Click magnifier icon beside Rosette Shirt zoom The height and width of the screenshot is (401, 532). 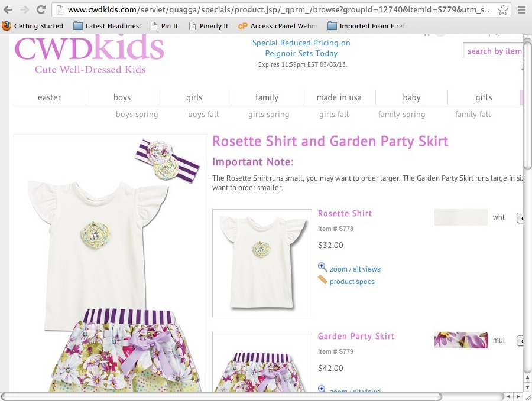click(x=322, y=267)
